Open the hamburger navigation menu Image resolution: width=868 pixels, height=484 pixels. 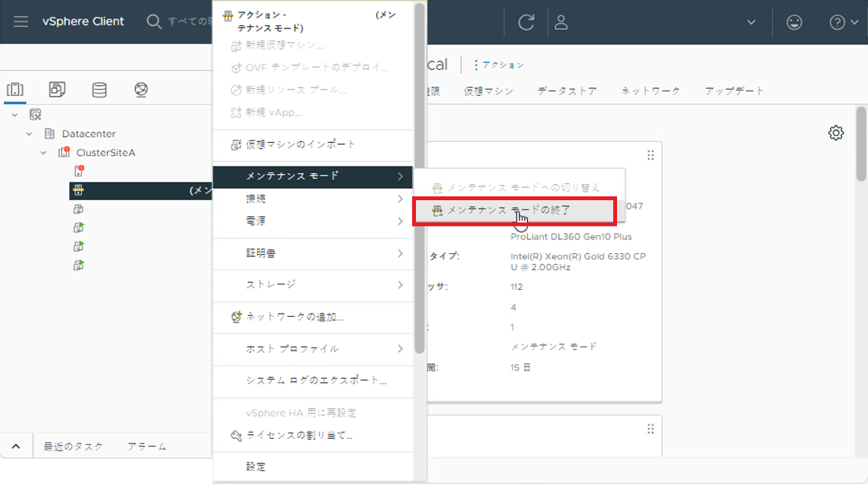(x=21, y=21)
